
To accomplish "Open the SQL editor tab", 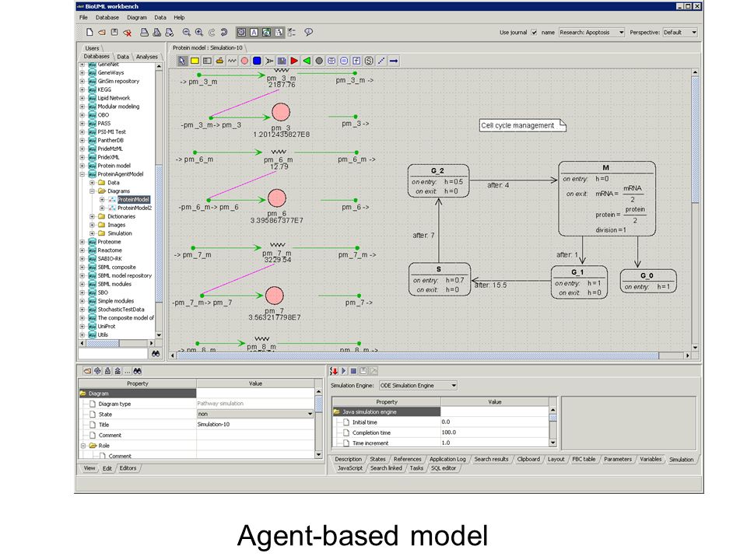I will pyautogui.click(x=443, y=468).
